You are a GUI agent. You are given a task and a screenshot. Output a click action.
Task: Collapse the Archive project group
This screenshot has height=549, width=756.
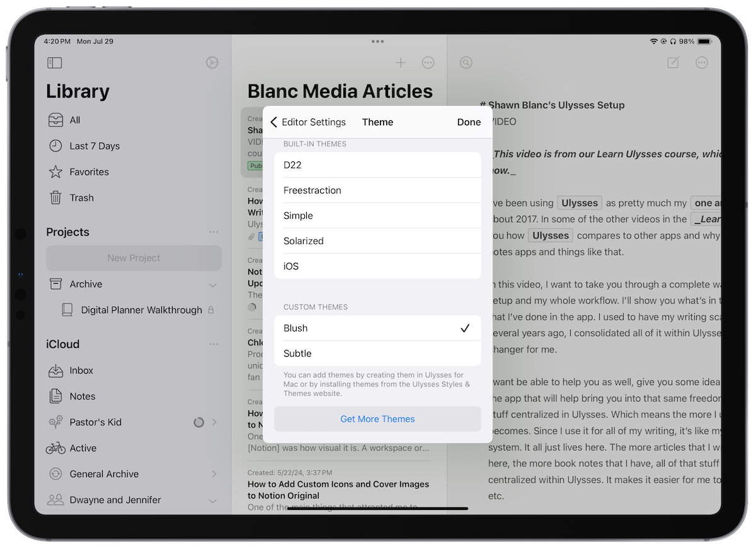212,285
